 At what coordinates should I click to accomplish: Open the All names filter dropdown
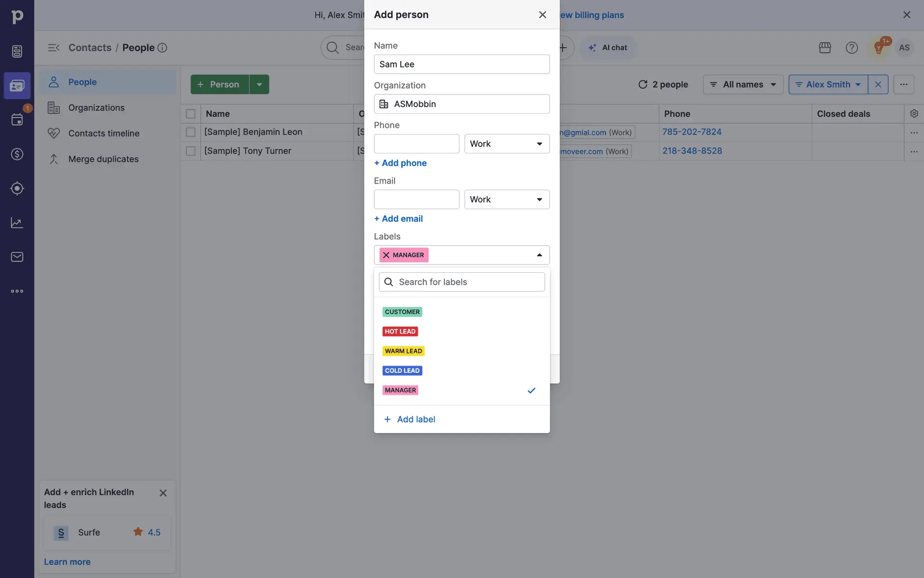click(743, 85)
